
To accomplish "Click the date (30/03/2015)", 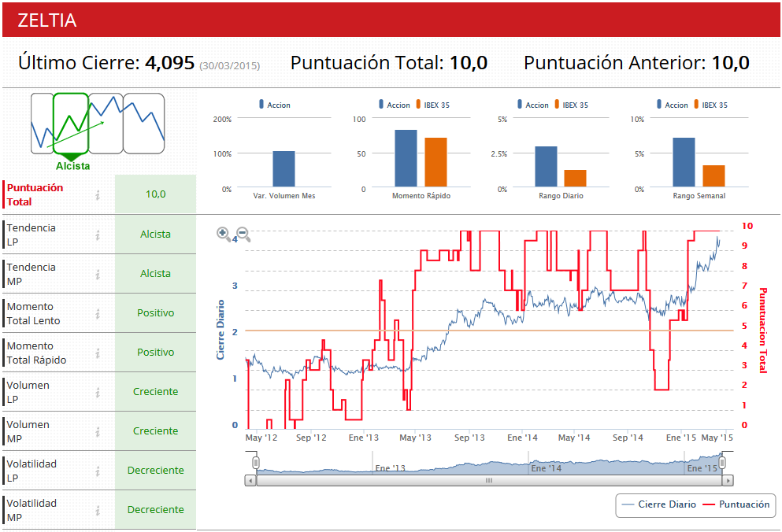I will coord(230,66).
